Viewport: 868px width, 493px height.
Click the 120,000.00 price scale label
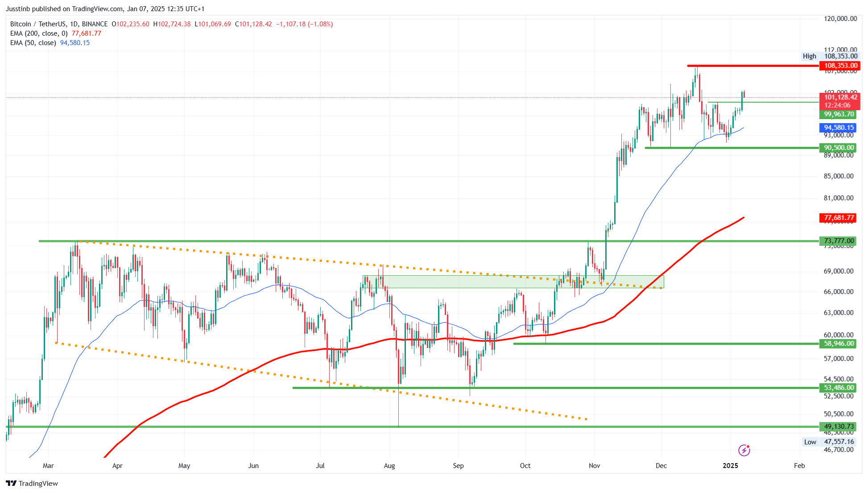coord(840,19)
